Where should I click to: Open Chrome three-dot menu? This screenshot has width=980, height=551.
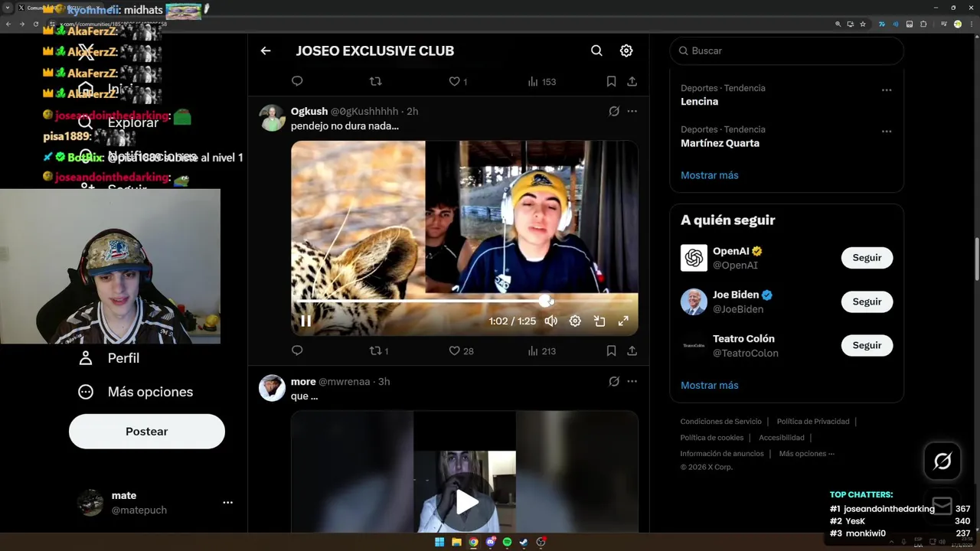point(971,24)
